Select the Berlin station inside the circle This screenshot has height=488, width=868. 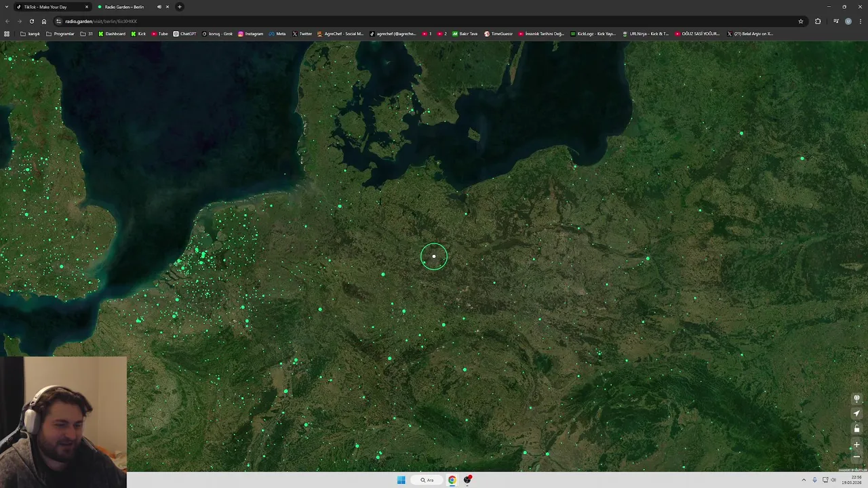point(434,256)
